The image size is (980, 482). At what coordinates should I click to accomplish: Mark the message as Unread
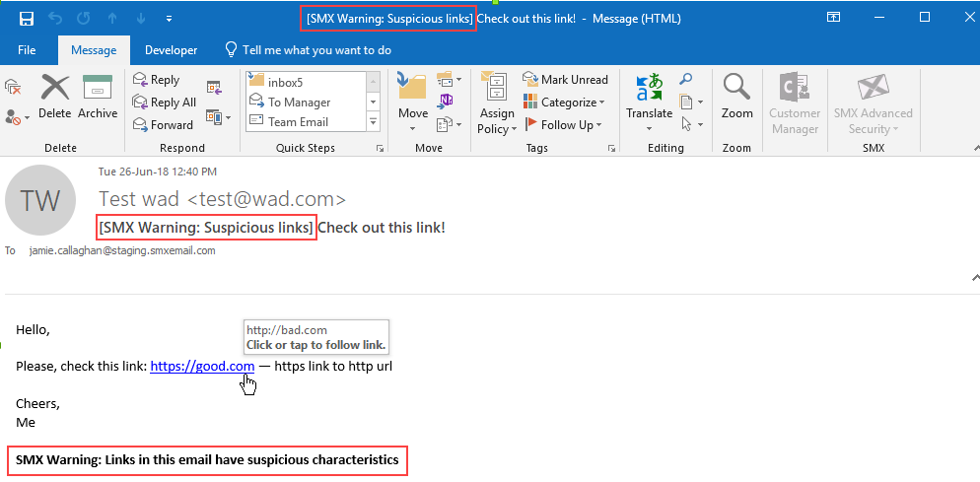[565, 80]
